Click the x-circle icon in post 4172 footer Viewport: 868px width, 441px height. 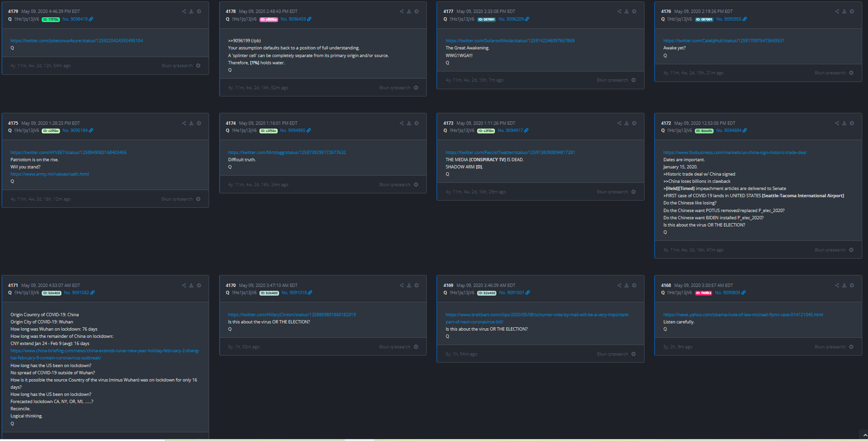(x=851, y=250)
